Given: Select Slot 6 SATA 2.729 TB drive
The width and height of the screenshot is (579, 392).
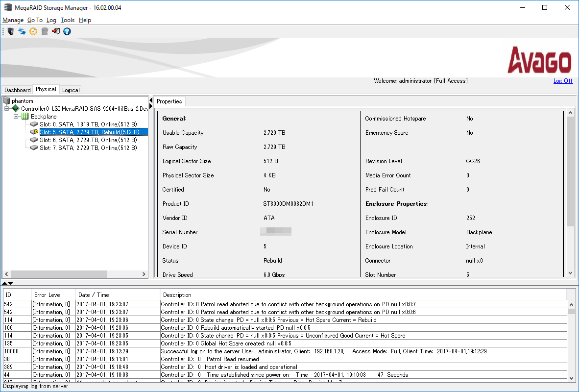Looking at the screenshot, I should tap(88, 140).
